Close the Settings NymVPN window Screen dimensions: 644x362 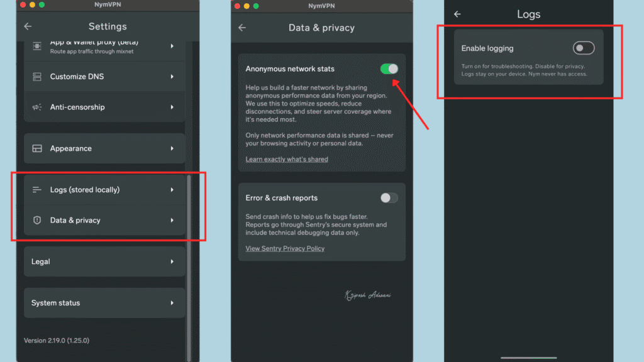tap(23, 4)
